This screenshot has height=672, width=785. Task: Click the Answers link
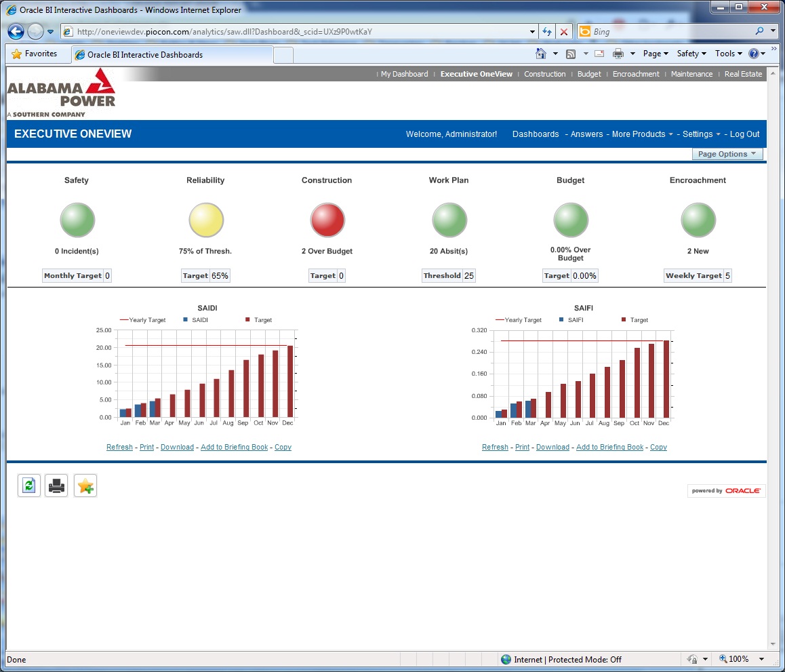(586, 134)
